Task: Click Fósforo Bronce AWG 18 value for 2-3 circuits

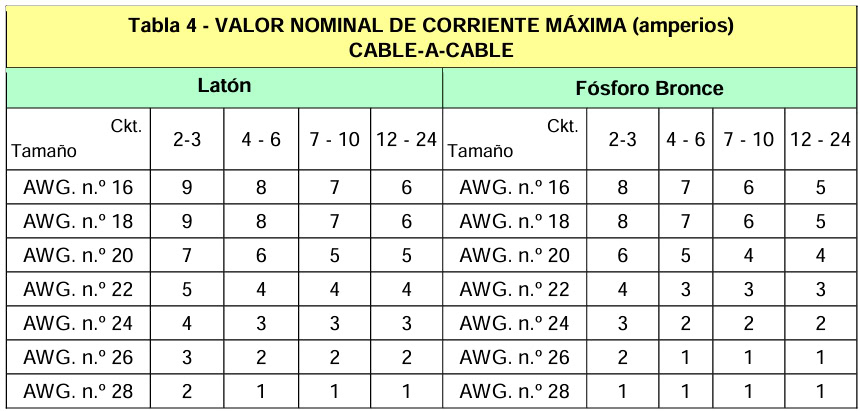Action: 623,221
